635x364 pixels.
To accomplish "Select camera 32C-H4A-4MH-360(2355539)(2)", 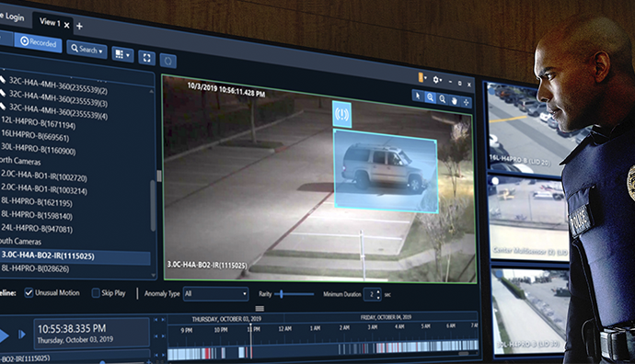I will (x=58, y=85).
